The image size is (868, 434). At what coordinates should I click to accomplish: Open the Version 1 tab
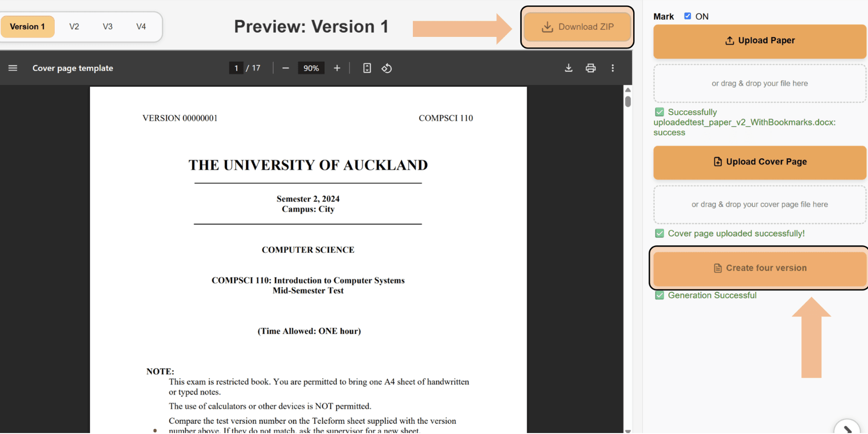(x=27, y=26)
